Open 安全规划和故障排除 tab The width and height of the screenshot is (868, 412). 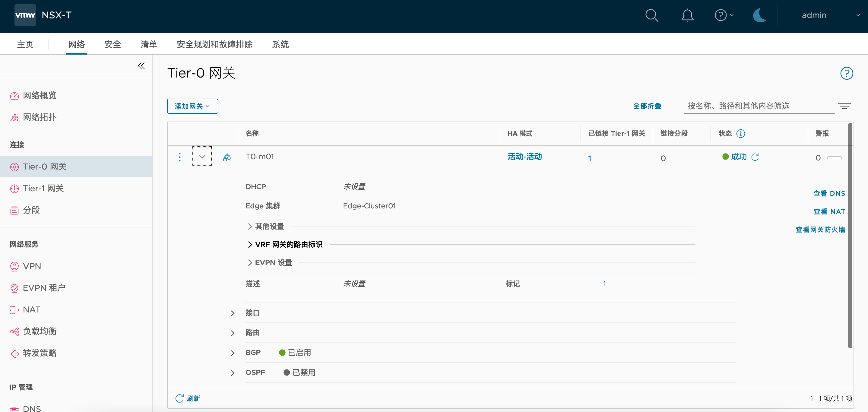(214, 44)
